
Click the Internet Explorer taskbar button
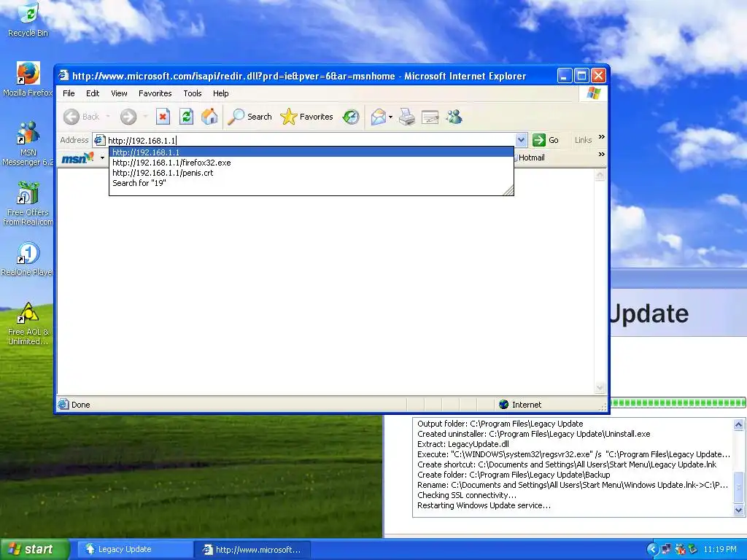click(253, 550)
